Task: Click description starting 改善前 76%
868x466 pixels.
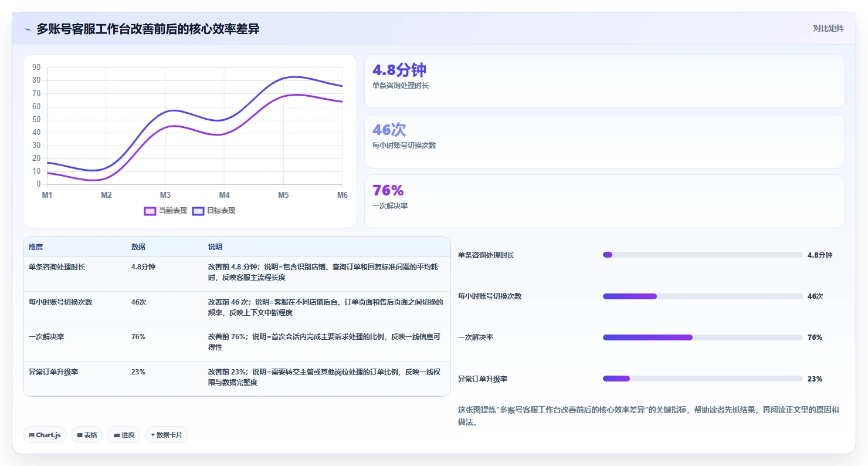Action: pyautogui.click(x=324, y=342)
